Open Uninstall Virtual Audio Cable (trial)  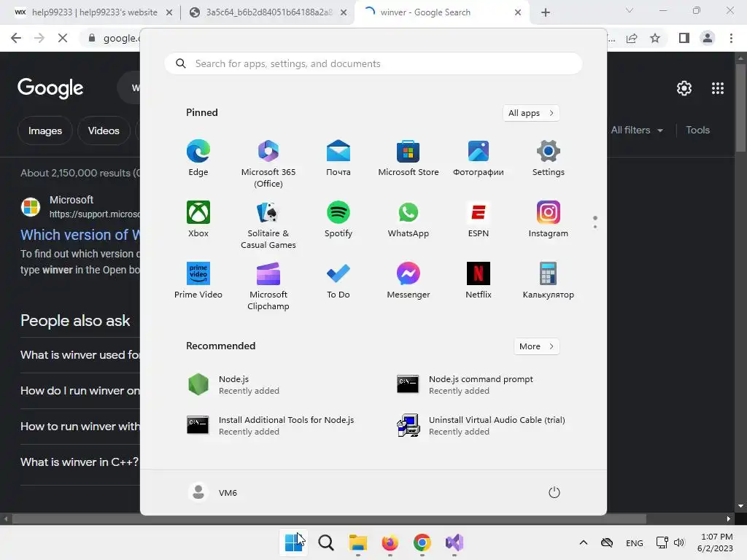pyautogui.click(x=481, y=426)
